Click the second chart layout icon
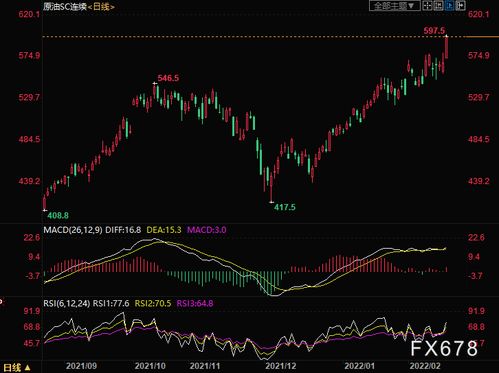 tap(438, 6)
